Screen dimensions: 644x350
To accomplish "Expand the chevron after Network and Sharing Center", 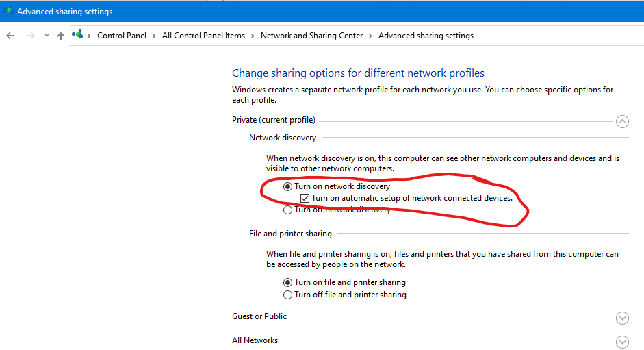I will pyautogui.click(x=370, y=36).
